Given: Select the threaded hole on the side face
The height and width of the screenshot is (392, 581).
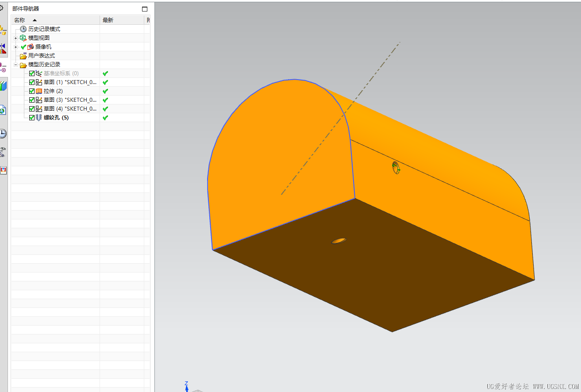Looking at the screenshot, I should (396, 168).
